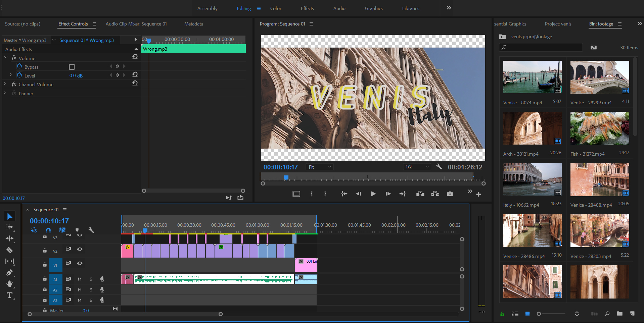The image size is (644, 323).
Task: Select the Fish - 31272.mp4 thumbnail
Action: click(599, 128)
